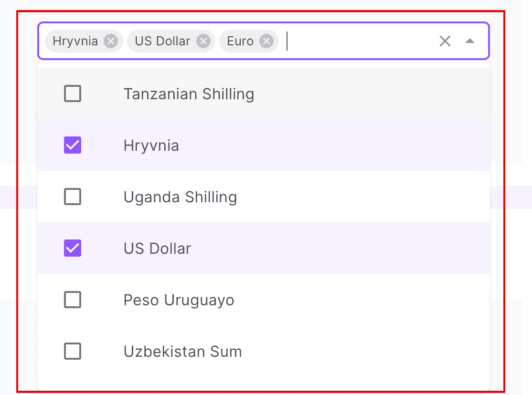Collapse the currency dropdown arrow
The width and height of the screenshot is (532, 395).
tap(470, 41)
